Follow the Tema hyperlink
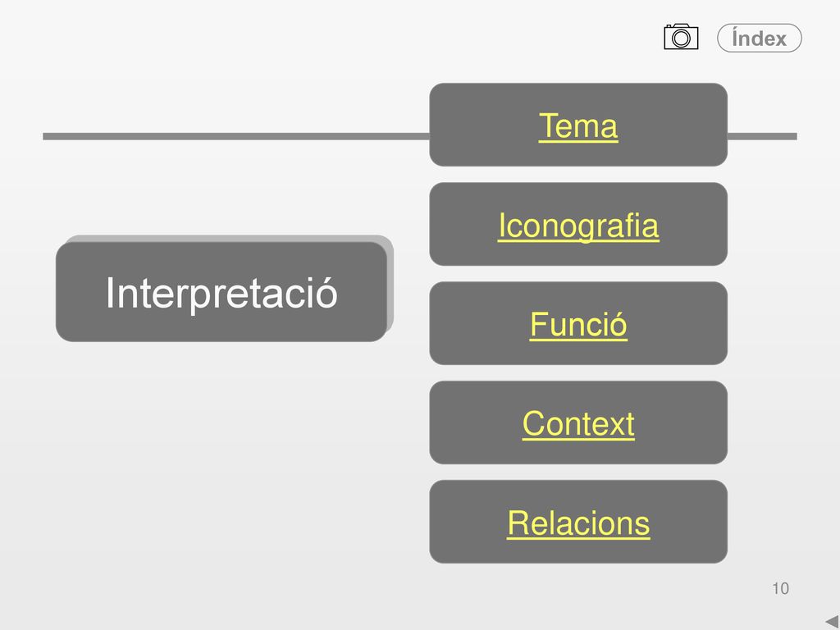This screenshot has height=630, width=840. coord(578,126)
